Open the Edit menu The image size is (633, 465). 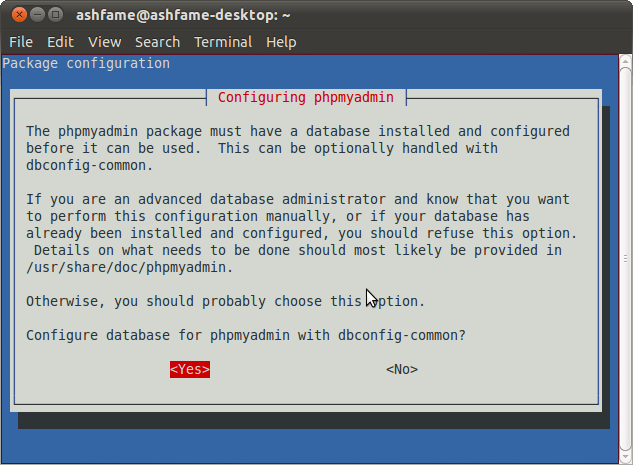60,42
